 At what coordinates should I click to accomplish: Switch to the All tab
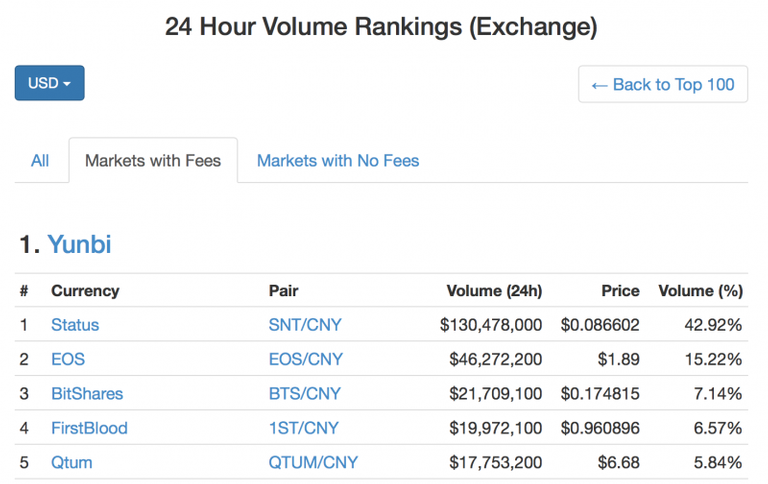click(x=40, y=160)
